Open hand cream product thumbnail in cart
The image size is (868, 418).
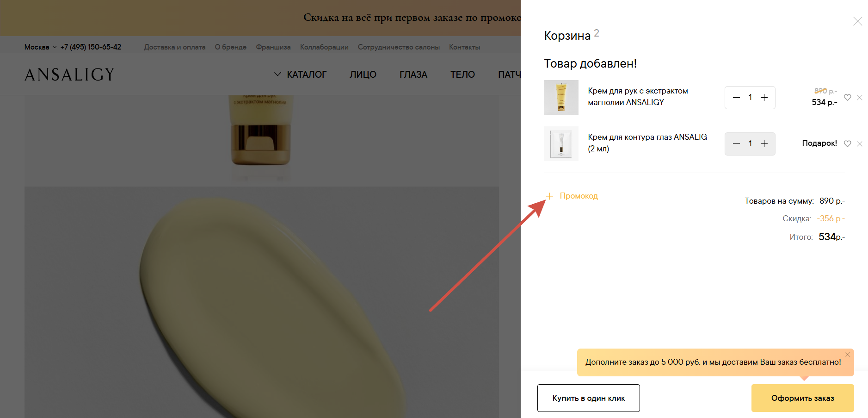coord(561,97)
